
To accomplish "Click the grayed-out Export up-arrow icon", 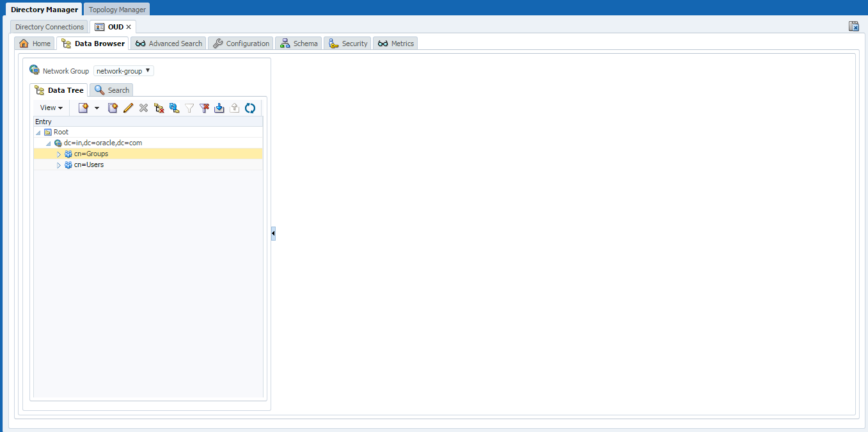I will tap(235, 108).
